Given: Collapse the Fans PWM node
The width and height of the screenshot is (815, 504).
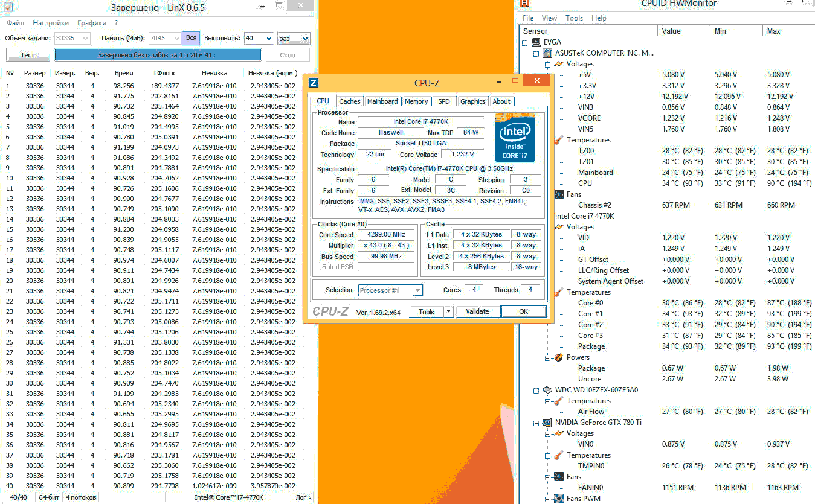Looking at the screenshot, I should click(x=547, y=499).
